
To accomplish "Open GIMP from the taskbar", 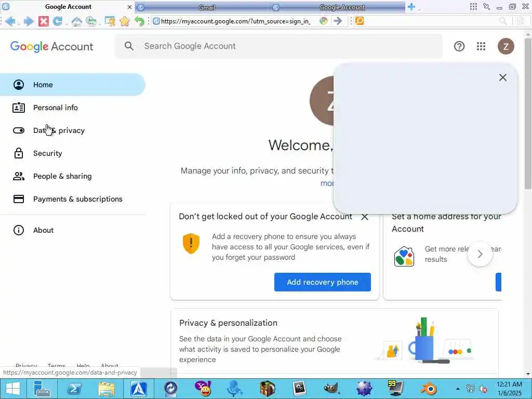I will (331, 389).
